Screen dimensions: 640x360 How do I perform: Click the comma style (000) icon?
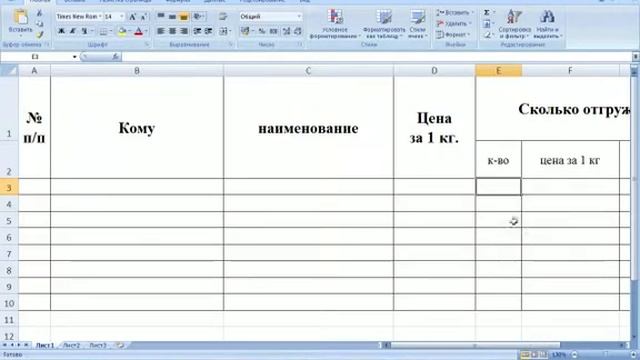(273, 31)
